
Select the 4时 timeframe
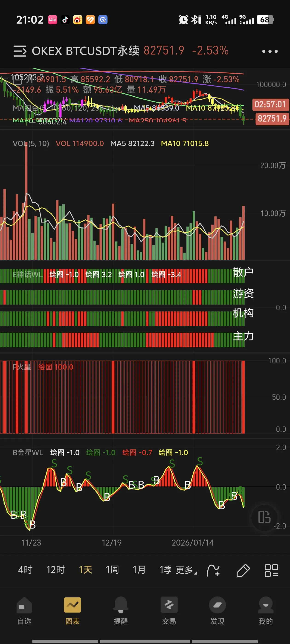coord(25,570)
